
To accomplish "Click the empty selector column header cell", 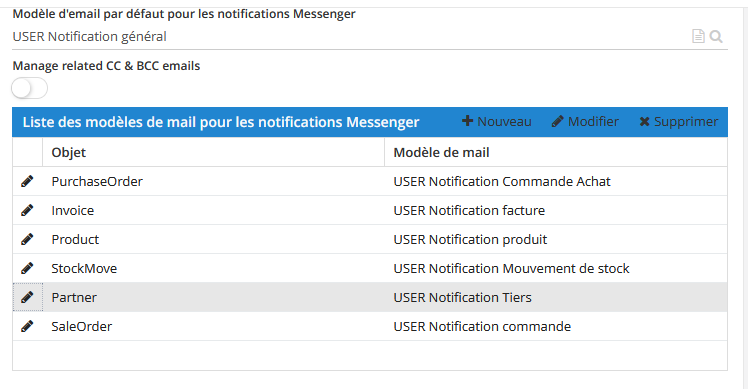I will 28,152.
